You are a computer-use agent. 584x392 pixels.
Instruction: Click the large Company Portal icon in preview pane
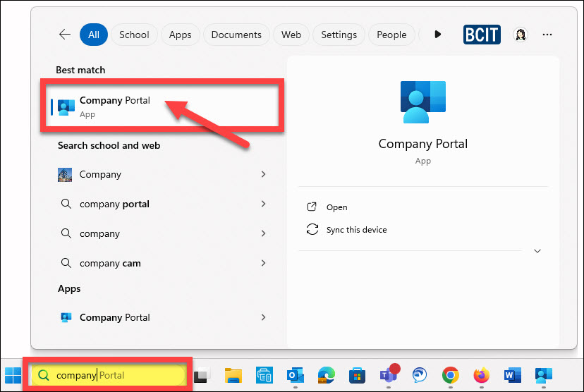click(422, 102)
